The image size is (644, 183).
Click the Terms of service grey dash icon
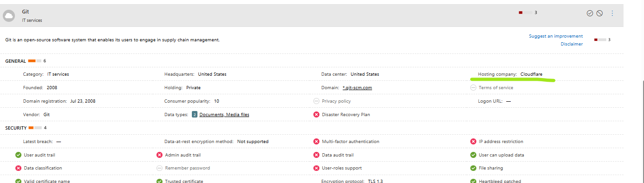[474, 87]
